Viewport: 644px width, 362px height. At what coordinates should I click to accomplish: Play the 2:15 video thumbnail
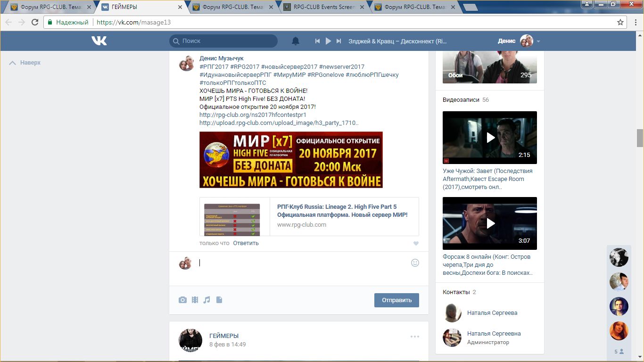point(490,138)
